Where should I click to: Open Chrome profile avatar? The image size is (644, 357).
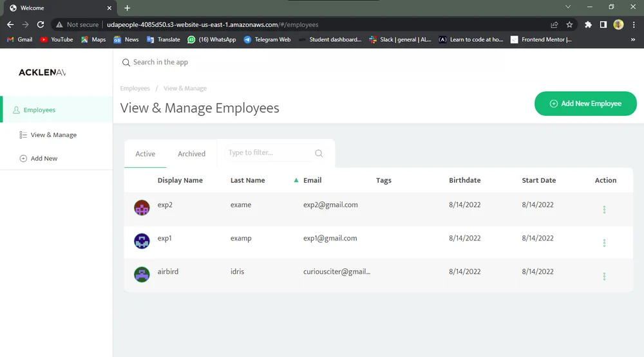tap(618, 24)
